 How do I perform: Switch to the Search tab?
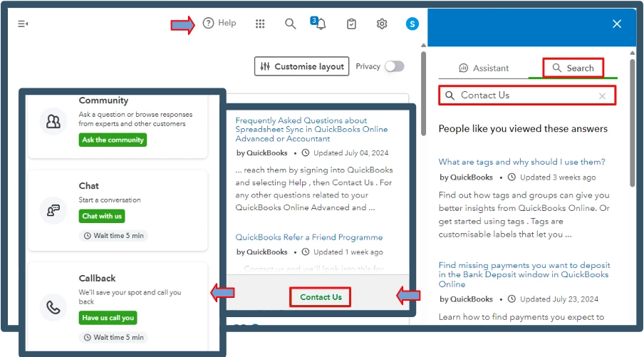tap(573, 68)
